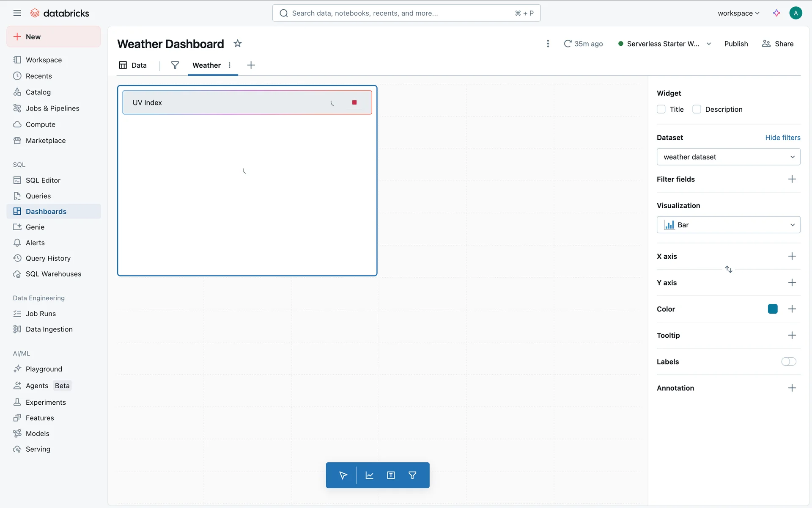Screen dimensions: 812x508
Task: Expand the Bar visualization type dropdown
Action: coord(728,225)
